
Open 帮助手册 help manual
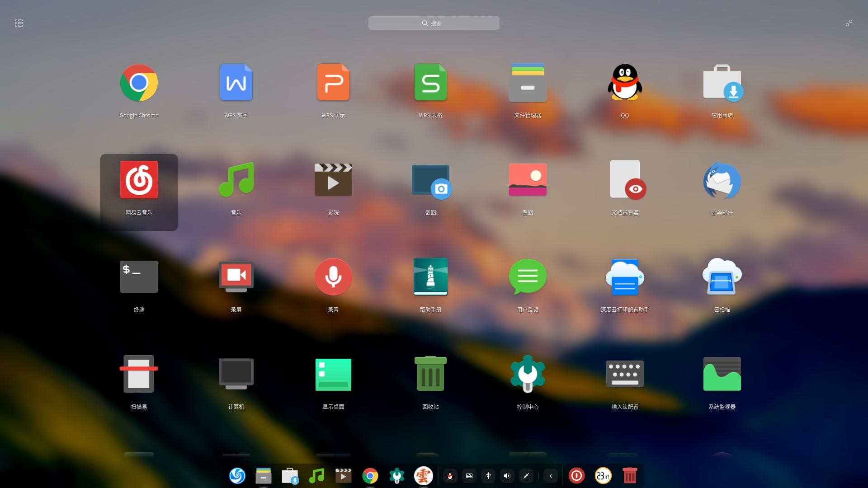(430, 277)
